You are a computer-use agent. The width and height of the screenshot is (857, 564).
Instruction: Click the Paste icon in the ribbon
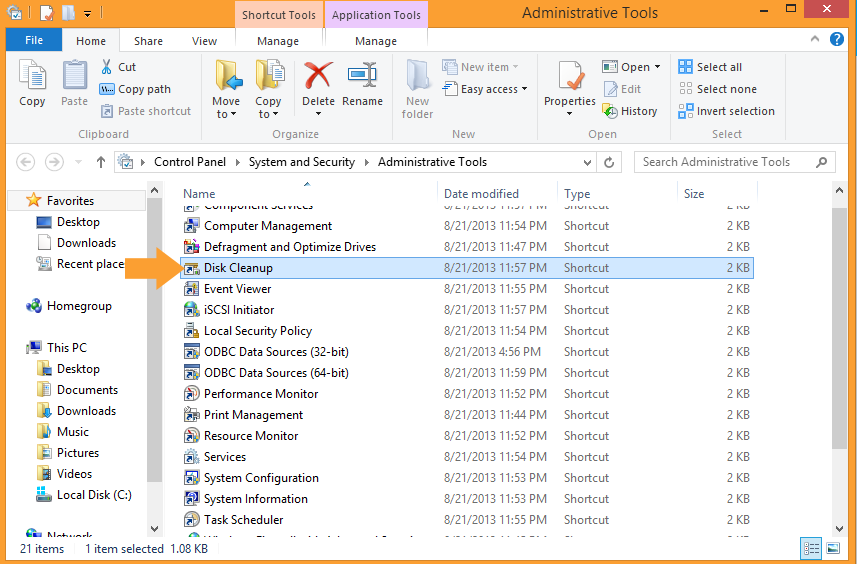click(x=74, y=75)
